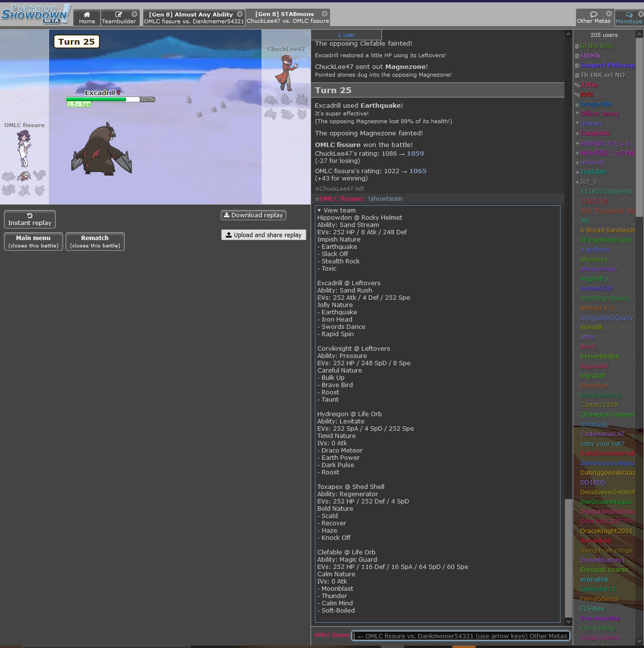
Task: Click the Turn 25 header in battle log
Action: click(x=438, y=90)
